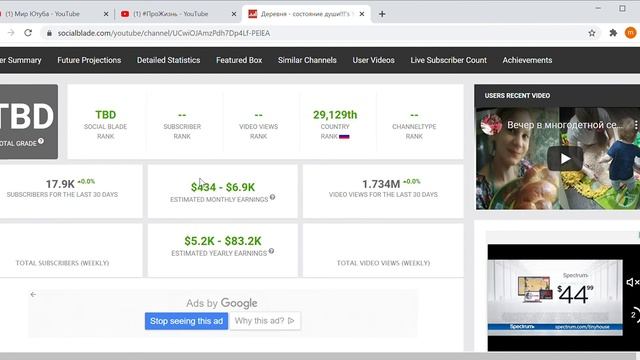
Task: Open the Chrome profile avatar
Action: pyautogui.click(x=630, y=33)
